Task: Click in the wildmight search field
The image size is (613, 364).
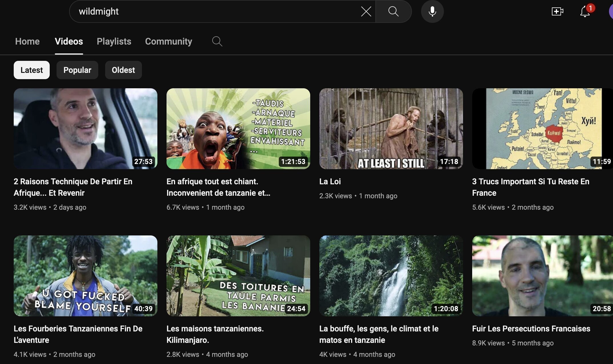Action: tap(200, 11)
